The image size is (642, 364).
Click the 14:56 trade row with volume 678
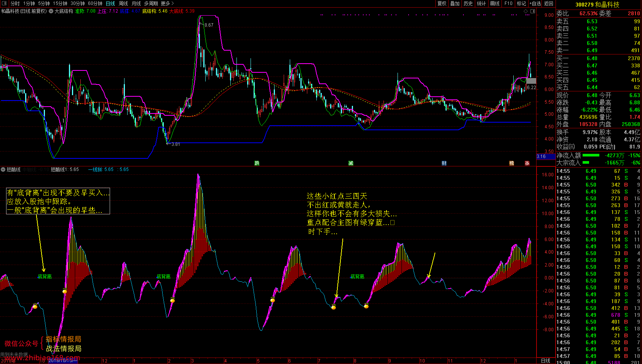pos(598,315)
